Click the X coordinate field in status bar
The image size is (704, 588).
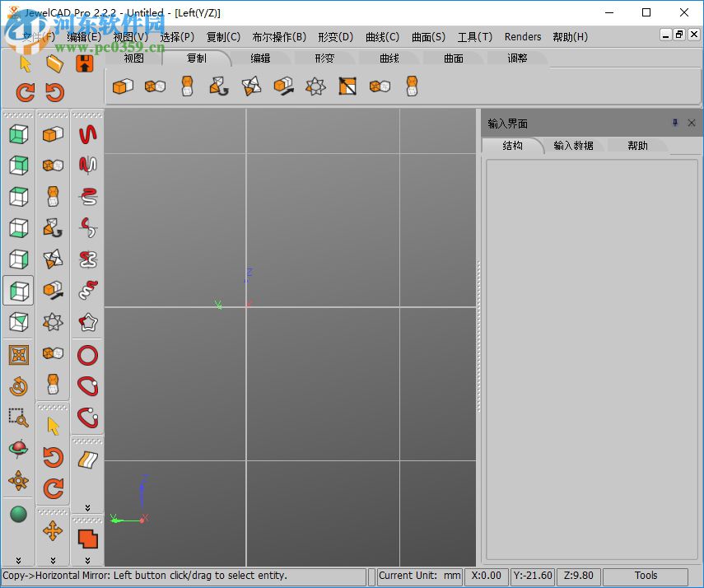tap(486, 576)
